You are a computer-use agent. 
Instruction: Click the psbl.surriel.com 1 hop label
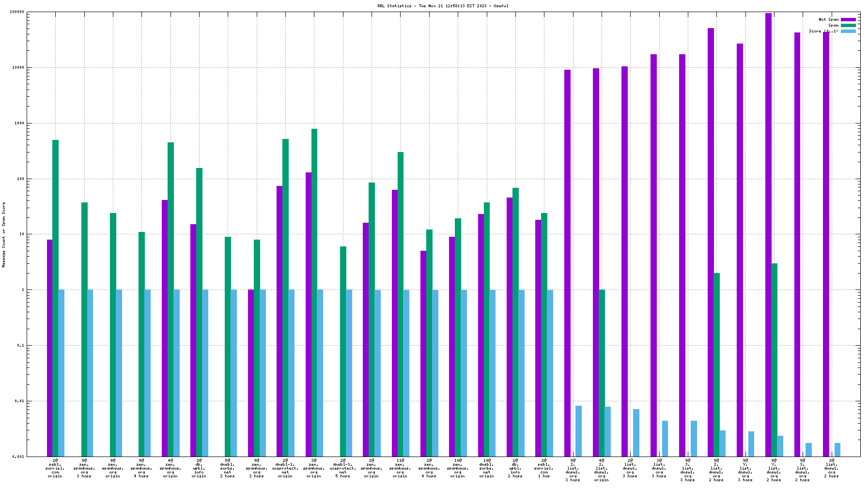(x=544, y=468)
